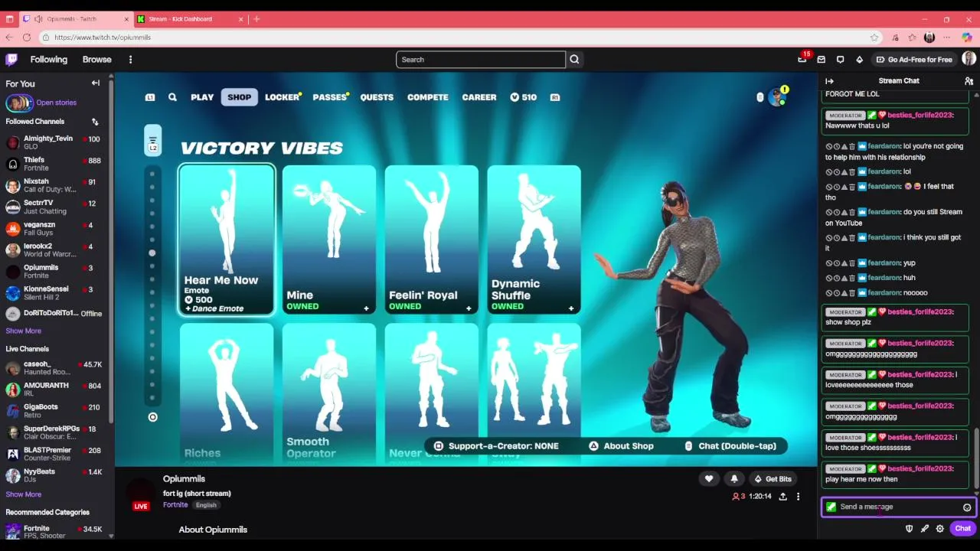980x551 pixels.
Task: Open browser profile picture icon
Action: click(929, 37)
